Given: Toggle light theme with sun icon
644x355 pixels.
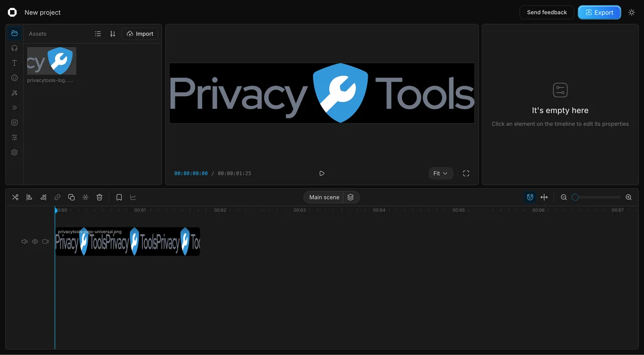Looking at the screenshot, I should pyautogui.click(x=632, y=13).
